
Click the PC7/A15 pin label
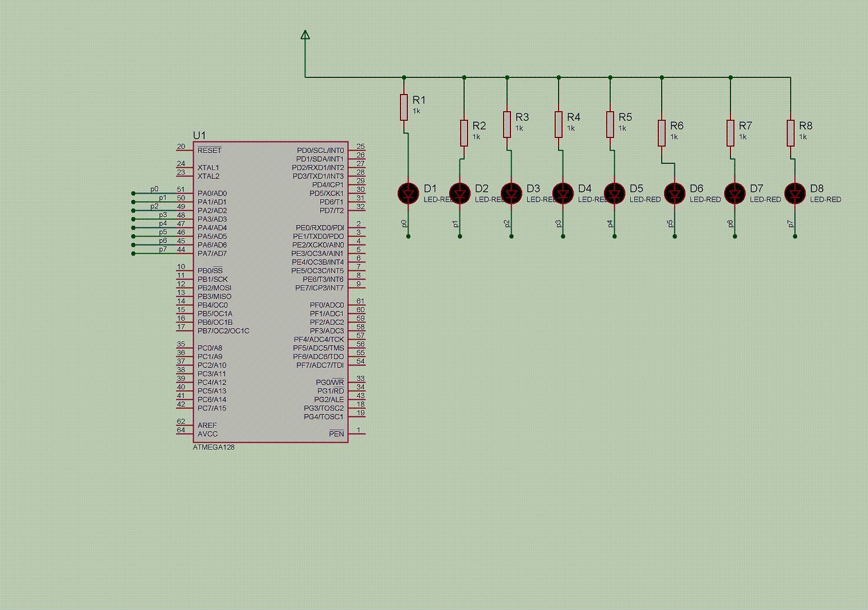[x=212, y=408]
